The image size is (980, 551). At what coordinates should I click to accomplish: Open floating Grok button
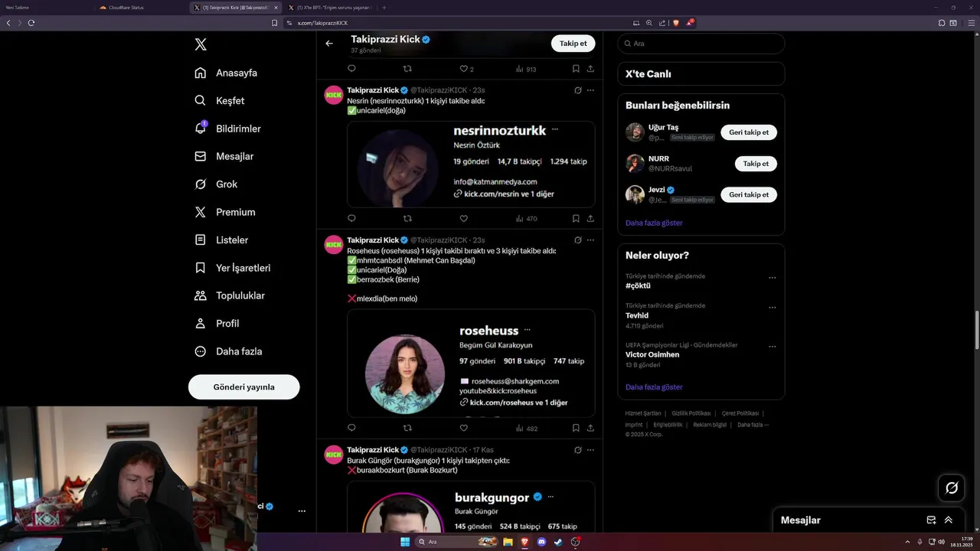pos(952,487)
